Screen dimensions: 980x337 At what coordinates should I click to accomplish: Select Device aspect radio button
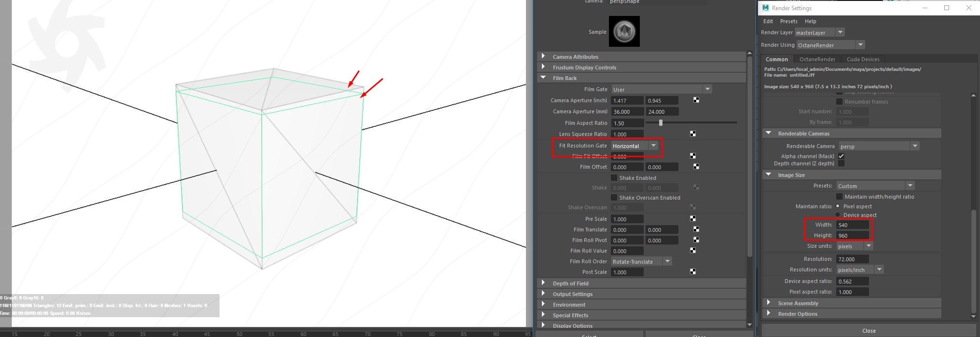(838, 215)
